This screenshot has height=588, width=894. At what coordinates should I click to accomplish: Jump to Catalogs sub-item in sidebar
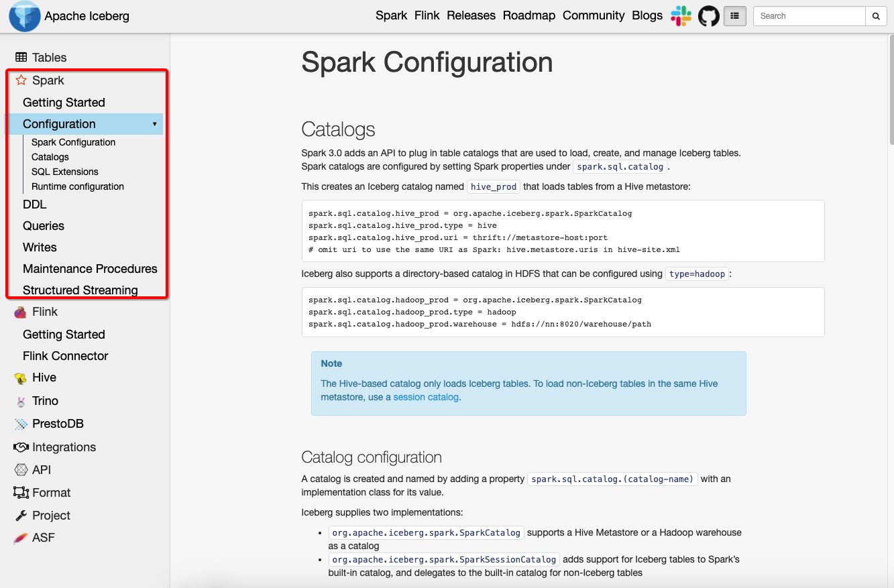click(50, 157)
